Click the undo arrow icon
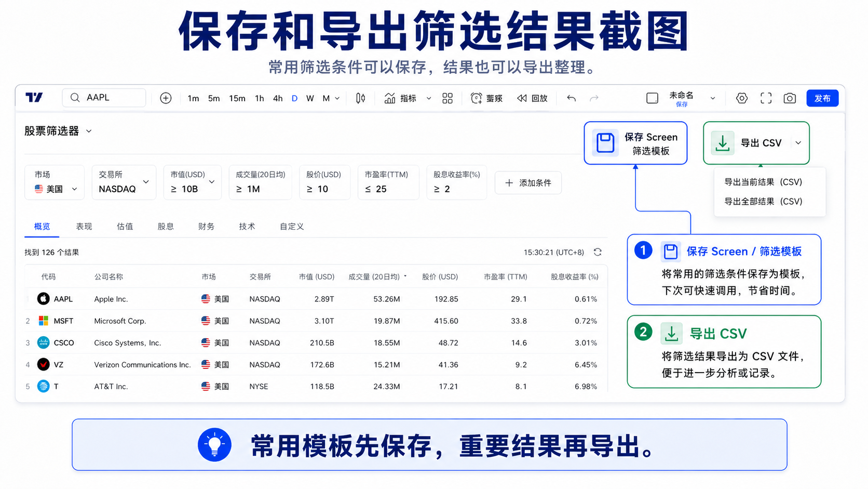This screenshot has height=489, width=868. click(571, 98)
